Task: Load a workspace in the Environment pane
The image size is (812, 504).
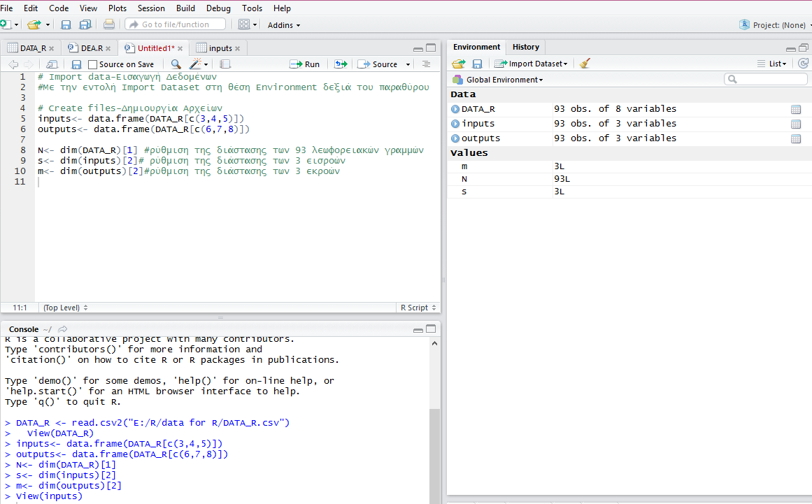Action: (x=458, y=64)
